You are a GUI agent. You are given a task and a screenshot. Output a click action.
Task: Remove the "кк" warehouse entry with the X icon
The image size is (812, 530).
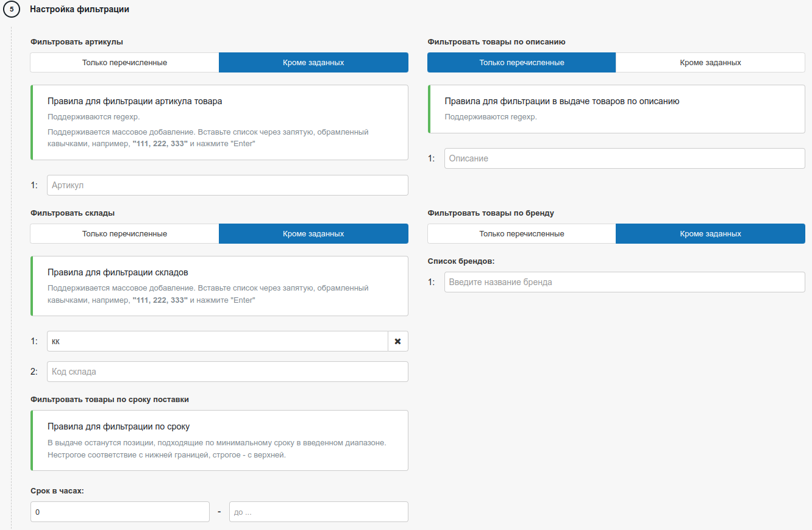[397, 341]
